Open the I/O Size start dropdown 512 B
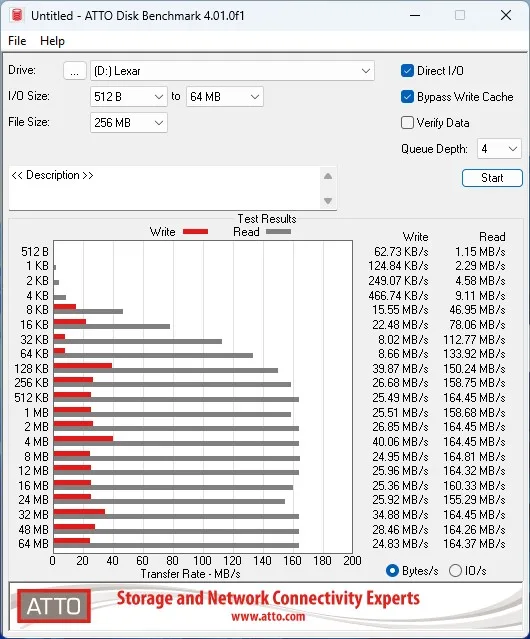Image resolution: width=530 pixels, height=639 pixels. point(129,97)
